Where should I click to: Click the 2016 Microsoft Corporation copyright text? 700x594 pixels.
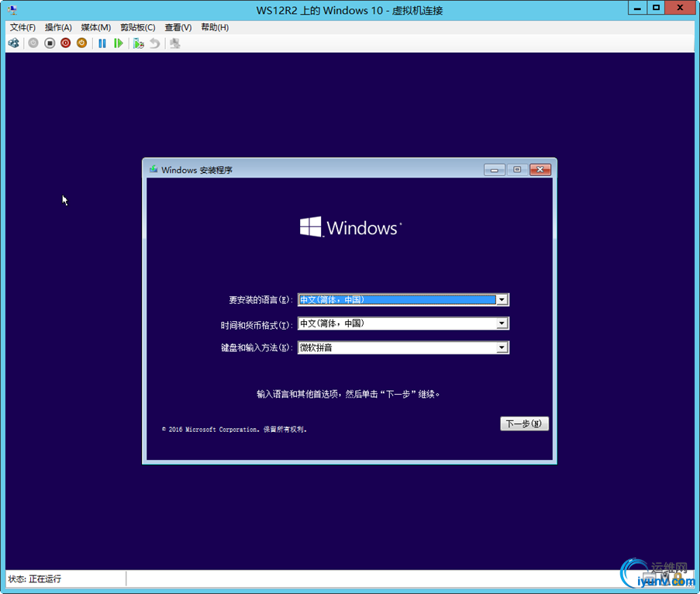pyautogui.click(x=234, y=429)
